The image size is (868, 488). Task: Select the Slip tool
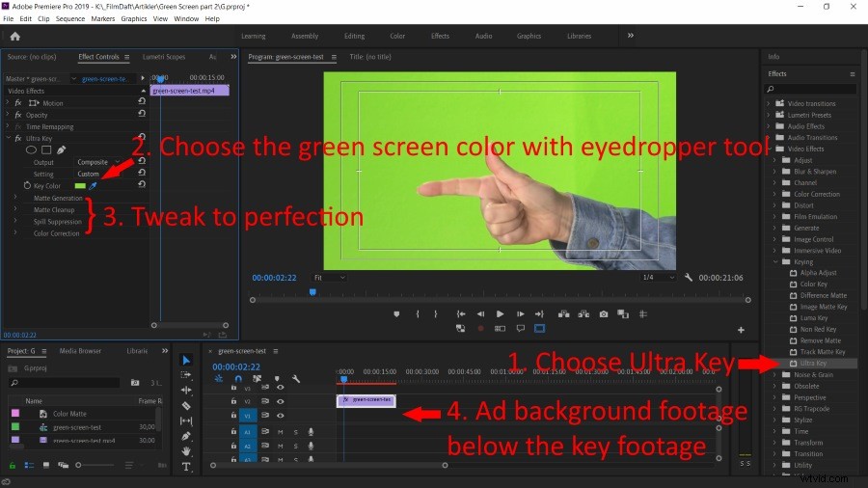click(x=186, y=421)
